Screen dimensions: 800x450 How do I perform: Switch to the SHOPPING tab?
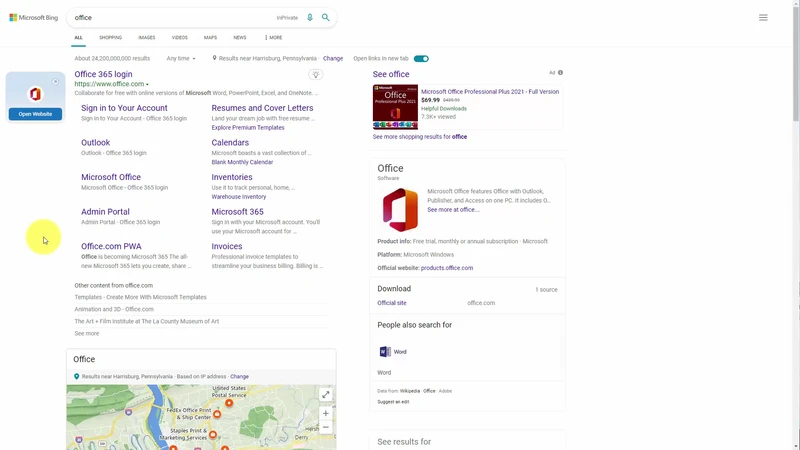111,38
